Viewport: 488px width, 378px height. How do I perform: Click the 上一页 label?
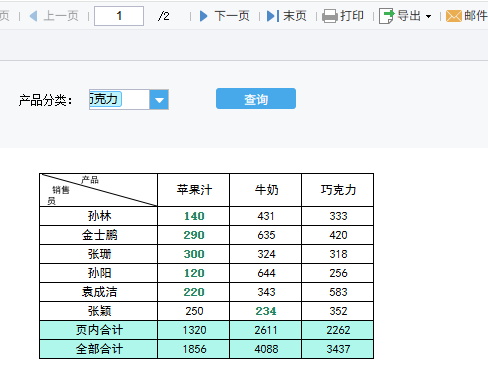tap(61, 16)
